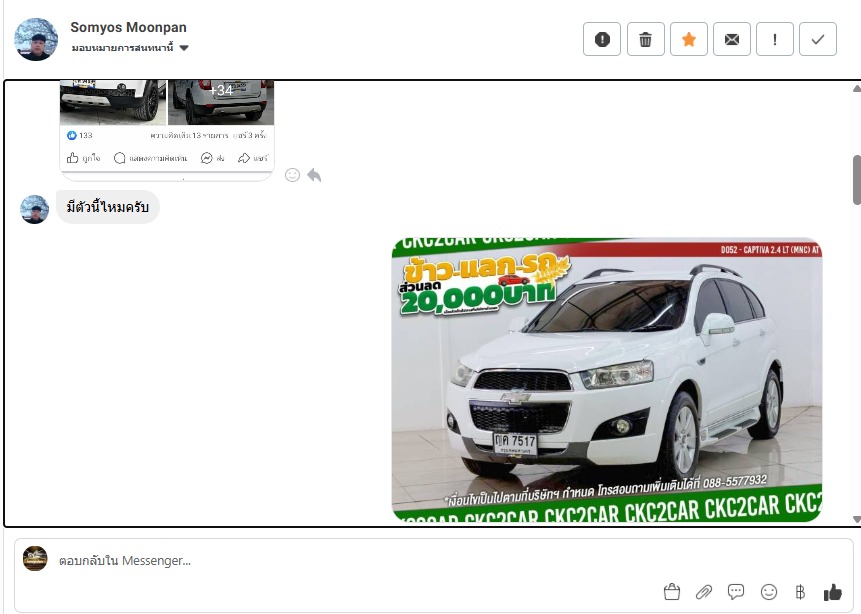Delete conversation using trash can icon
The image size is (861, 614).
(x=645, y=39)
